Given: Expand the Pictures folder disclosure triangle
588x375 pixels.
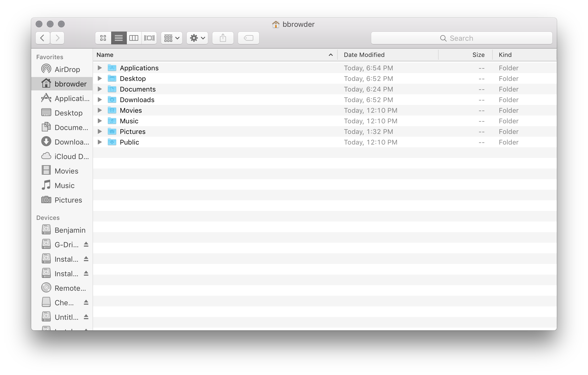Looking at the screenshot, I should [99, 132].
